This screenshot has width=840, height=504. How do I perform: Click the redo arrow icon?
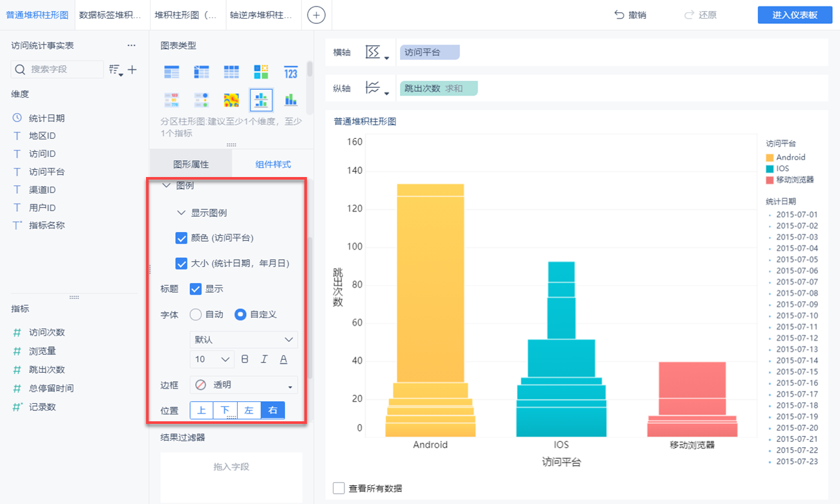689,15
